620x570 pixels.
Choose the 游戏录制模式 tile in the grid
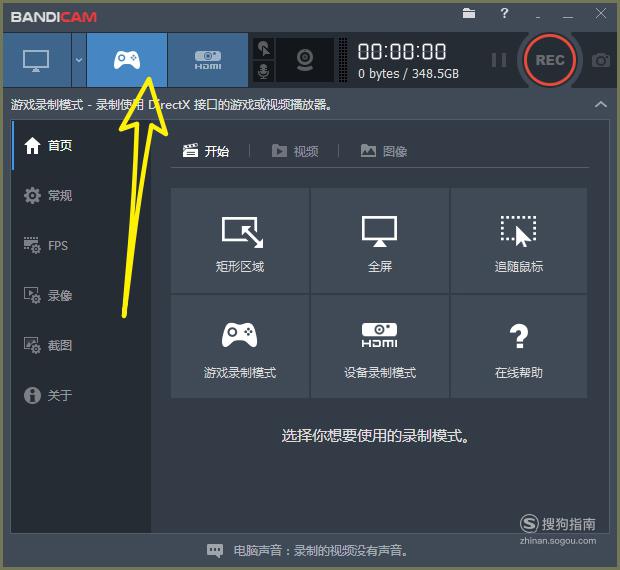click(240, 346)
